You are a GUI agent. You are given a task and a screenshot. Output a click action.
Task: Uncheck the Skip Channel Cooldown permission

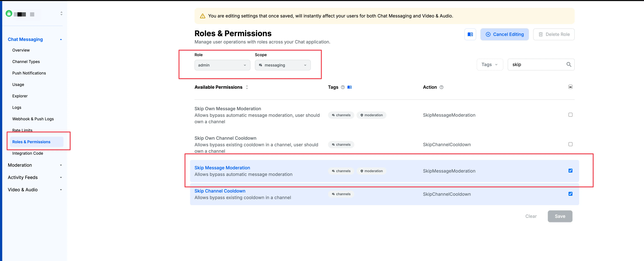point(570,194)
